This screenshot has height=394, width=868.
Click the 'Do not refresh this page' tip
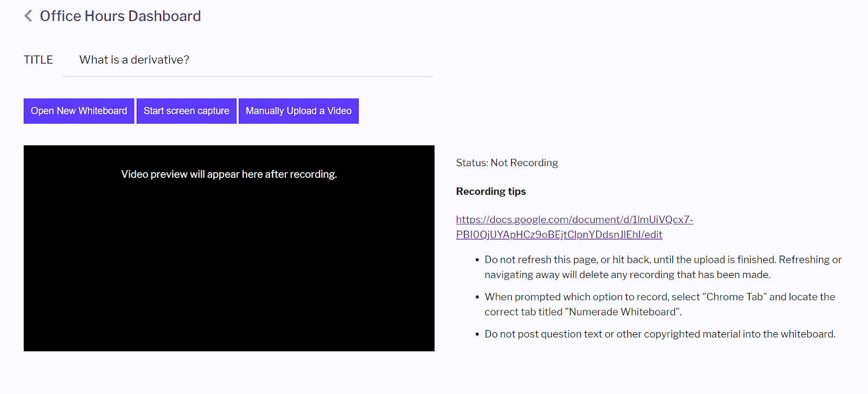click(x=663, y=267)
